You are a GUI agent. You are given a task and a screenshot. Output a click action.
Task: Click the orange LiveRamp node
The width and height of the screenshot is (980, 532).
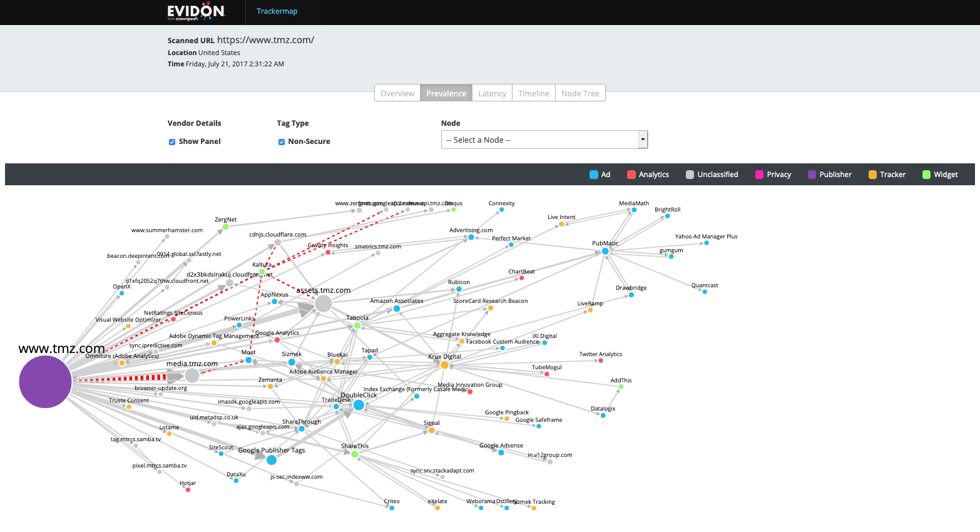[x=590, y=310]
